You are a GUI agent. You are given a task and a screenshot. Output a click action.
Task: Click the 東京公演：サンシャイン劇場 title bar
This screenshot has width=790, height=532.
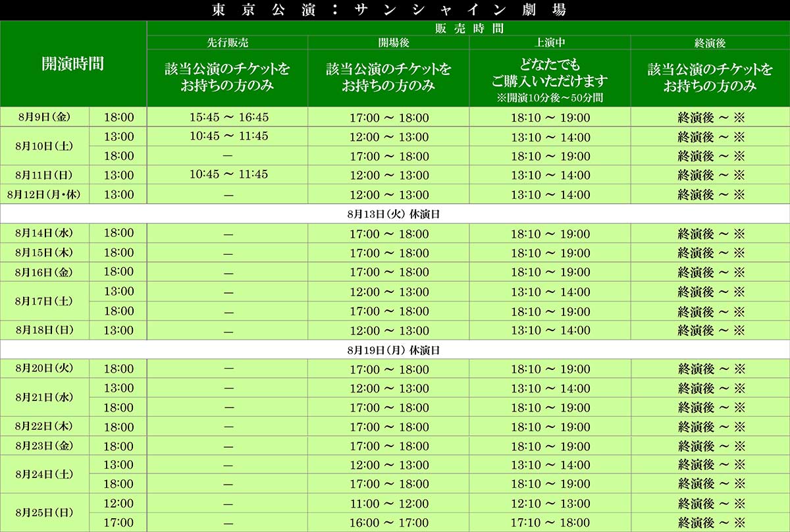(395, 10)
